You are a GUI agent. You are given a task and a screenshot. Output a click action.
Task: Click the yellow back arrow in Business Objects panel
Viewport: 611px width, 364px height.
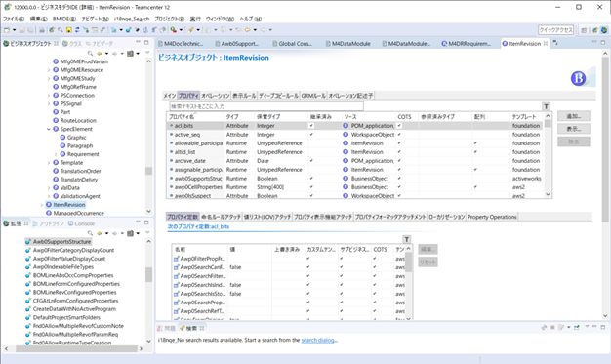(100, 54)
